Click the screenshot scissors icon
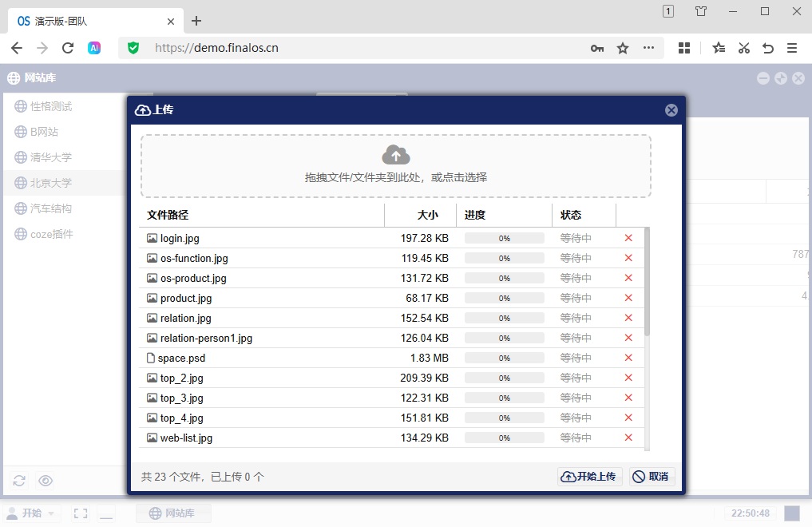The image size is (812, 527). 743,48
